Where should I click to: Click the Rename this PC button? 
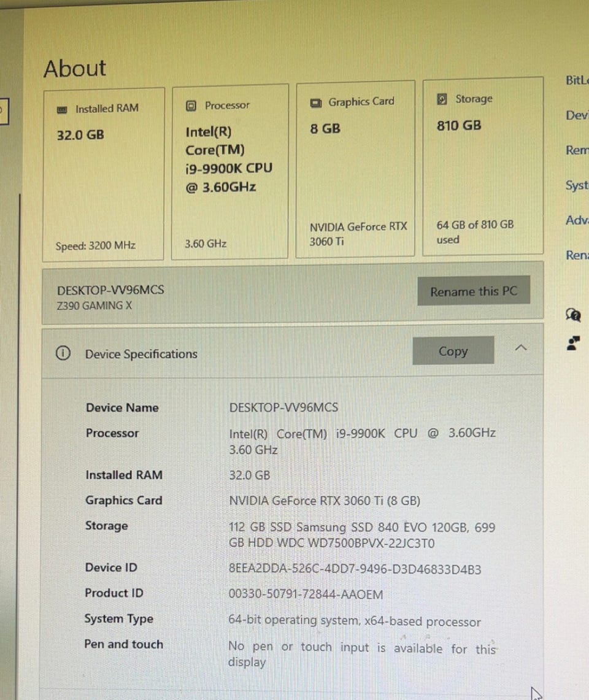tap(474, 291)
